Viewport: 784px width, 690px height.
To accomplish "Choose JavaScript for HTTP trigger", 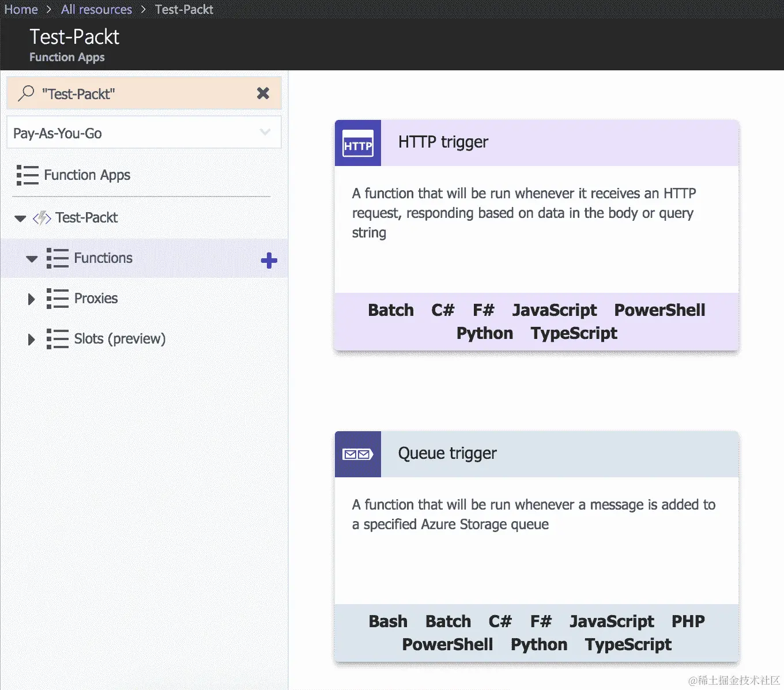I will tap(555, 310).
